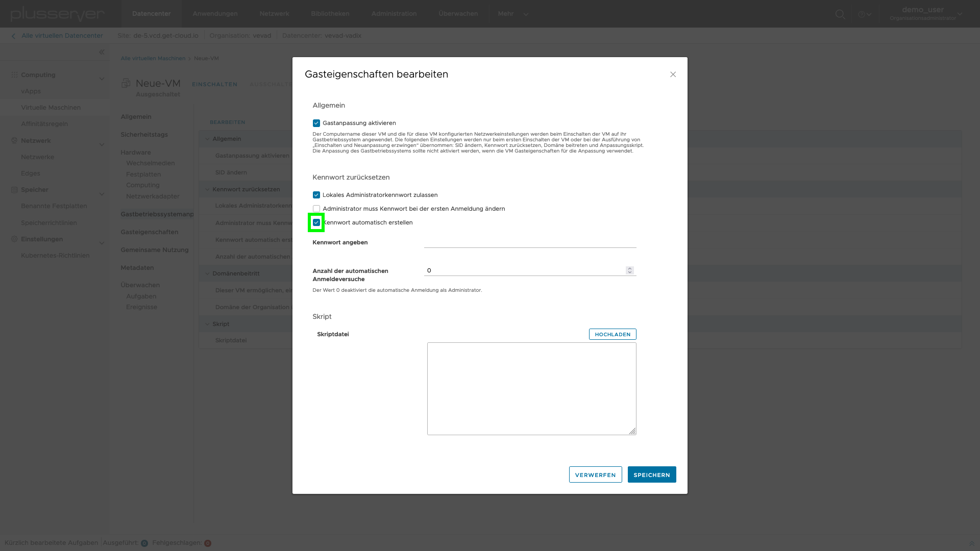Select the Anwendungen menu item

pyautogui.click(x=215, y=13)
